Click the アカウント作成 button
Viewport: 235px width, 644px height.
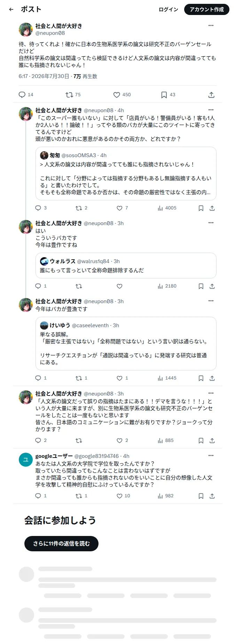point(207,9)
